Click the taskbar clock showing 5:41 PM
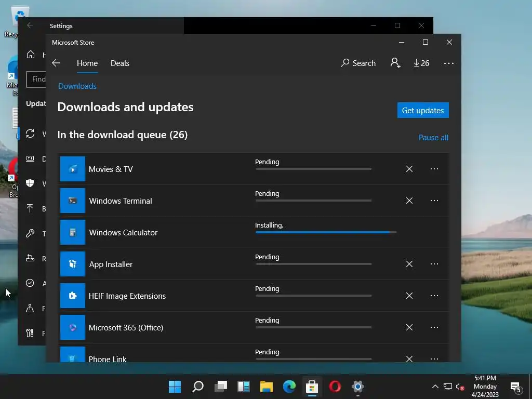Screen dimensions: 532x399 click(485, 387)
